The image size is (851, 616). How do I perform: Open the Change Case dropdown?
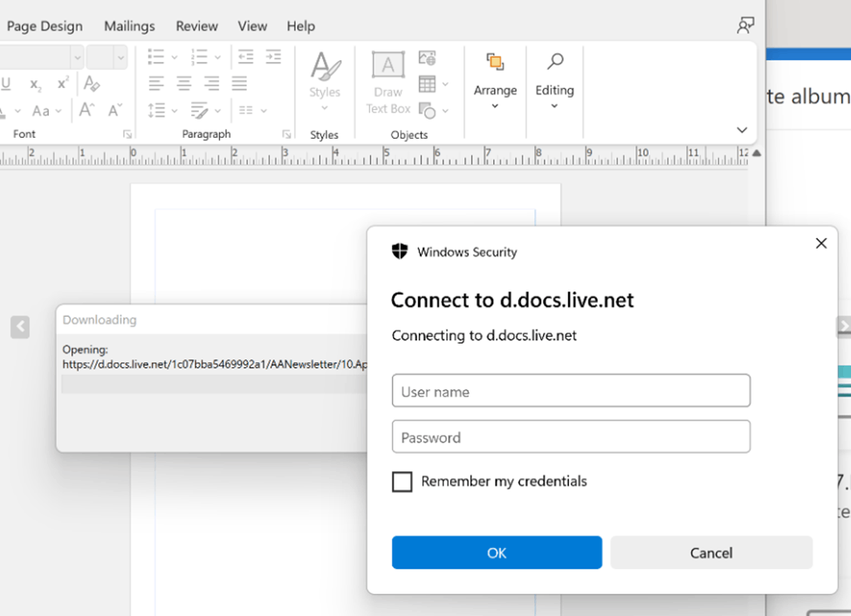(x=58, y=110)
